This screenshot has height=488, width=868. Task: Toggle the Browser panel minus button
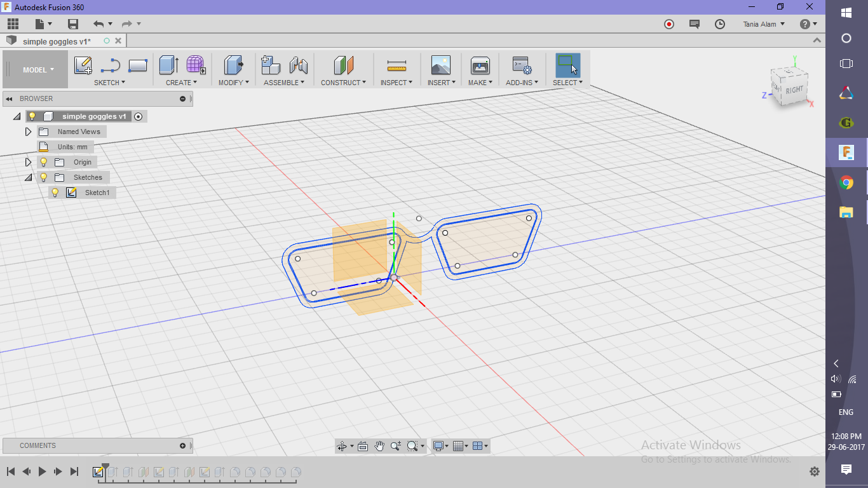pyautogui.click(x=182, y=98)
